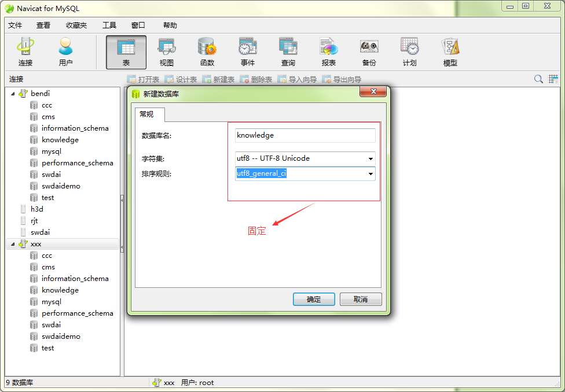
Task: Select knowledge database under bendi
Action: [60, 140]
